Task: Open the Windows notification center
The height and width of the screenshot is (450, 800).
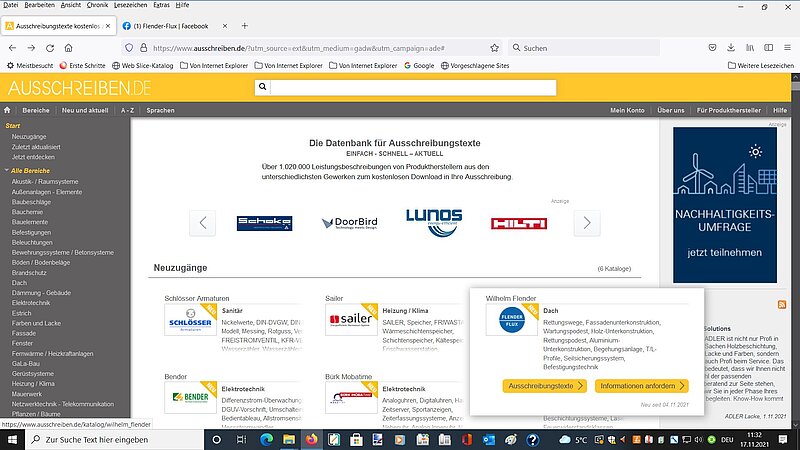Action: (783, 439)
